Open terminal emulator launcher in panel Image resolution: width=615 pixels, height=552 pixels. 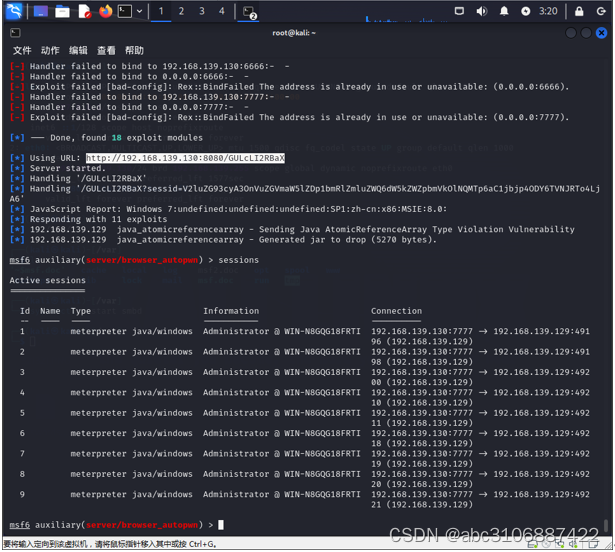[x=125, y=11]
